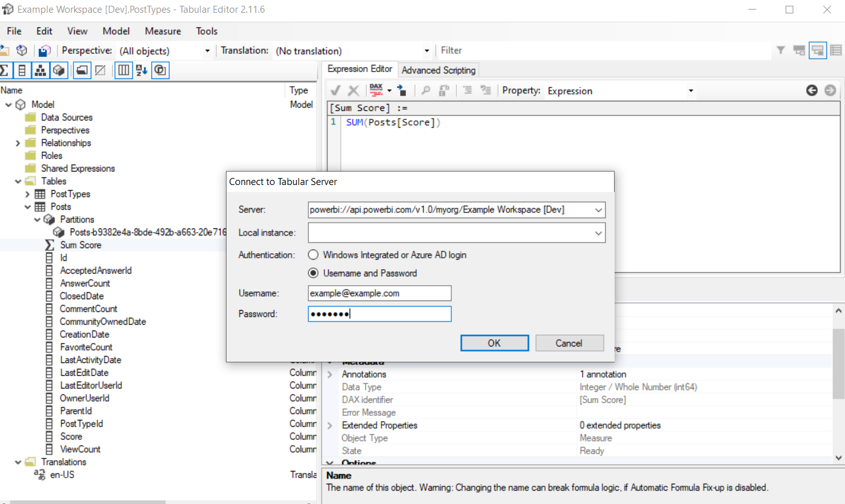Select the Shared Expressions folder

pos(78,168)
